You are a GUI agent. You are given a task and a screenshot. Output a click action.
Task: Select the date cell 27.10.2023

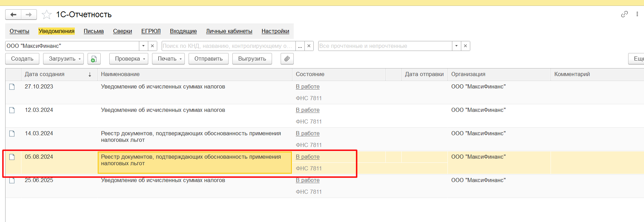click(x=39, y=87)
